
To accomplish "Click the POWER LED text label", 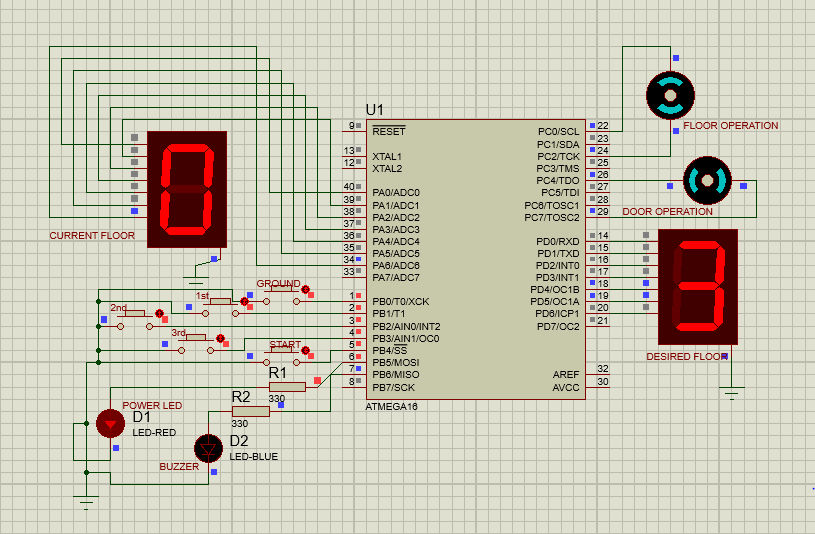I will coord(152,406).
